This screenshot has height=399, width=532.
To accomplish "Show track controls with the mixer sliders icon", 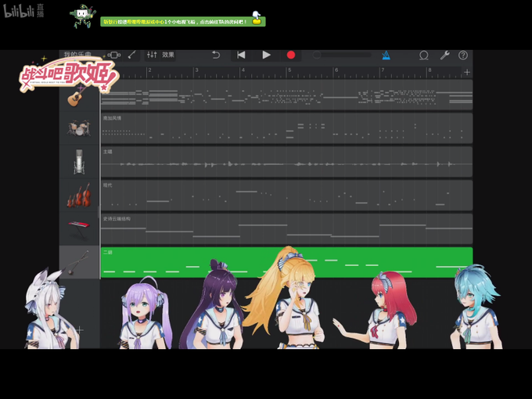I will pos(152,55).
